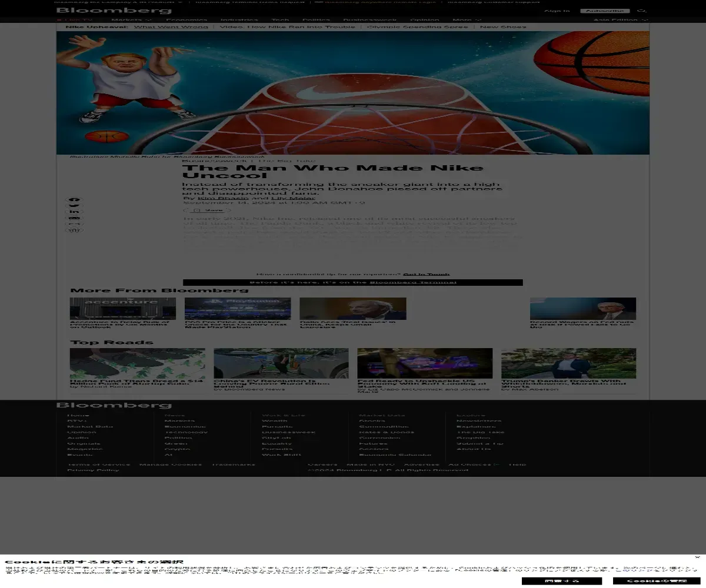Copy article link icon
This screenshot has height=588, width=706.
74,224
